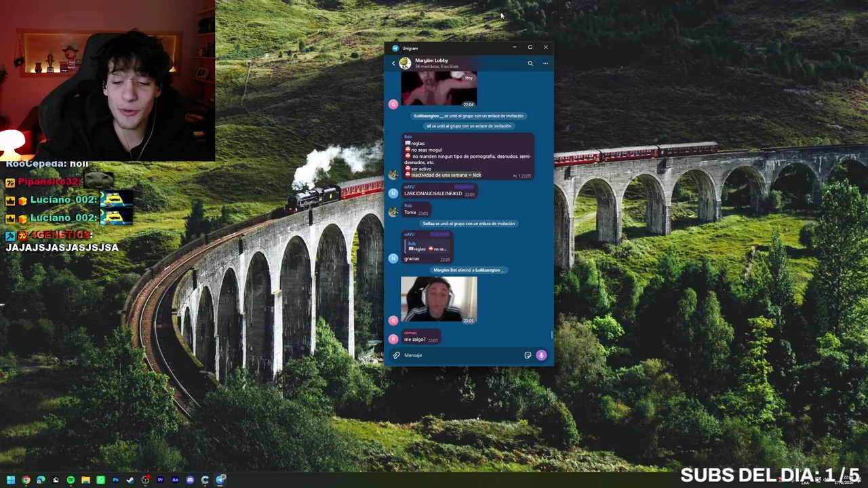
Task: Open nAYU's profile above LASKJDNALKJSALKJNFJKLD
Action: pos(409,186)
